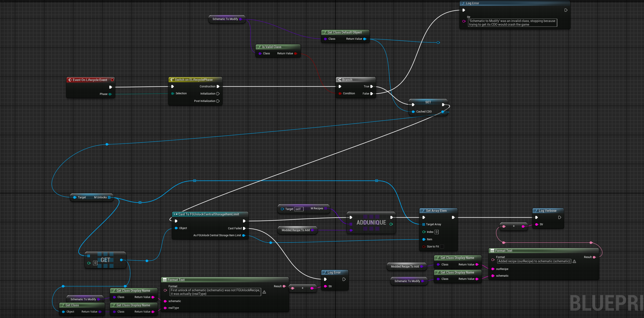This screenshot has height=318, width=644.
Task: Click the Phase output pin on event node
Action: [x=110, y=94]
